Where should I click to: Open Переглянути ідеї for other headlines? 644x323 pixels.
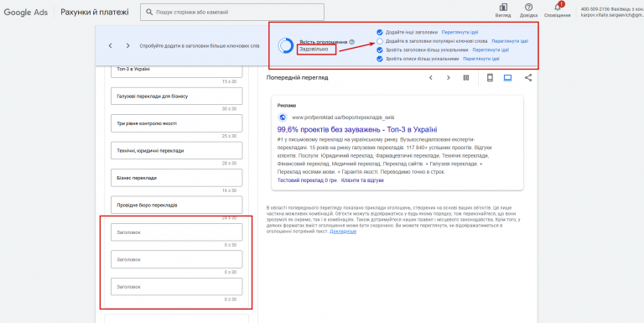coord(460,32)
